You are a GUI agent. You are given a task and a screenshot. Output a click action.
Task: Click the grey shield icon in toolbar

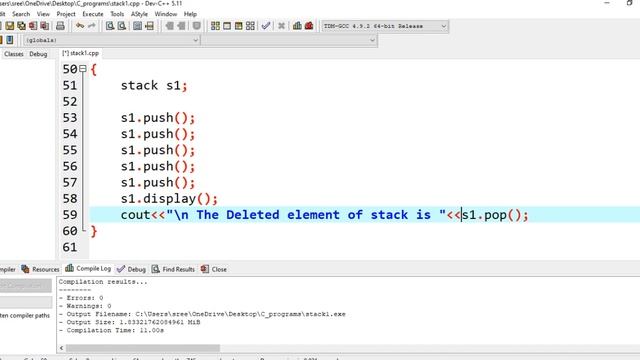click(197, 26)
